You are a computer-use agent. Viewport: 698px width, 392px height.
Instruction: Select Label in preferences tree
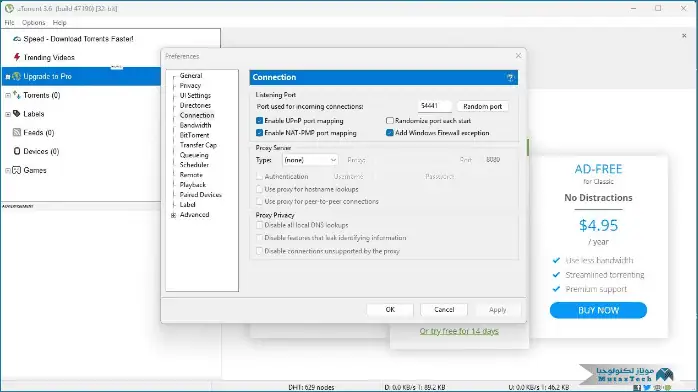pyautogui.click(x=187, y=205)
